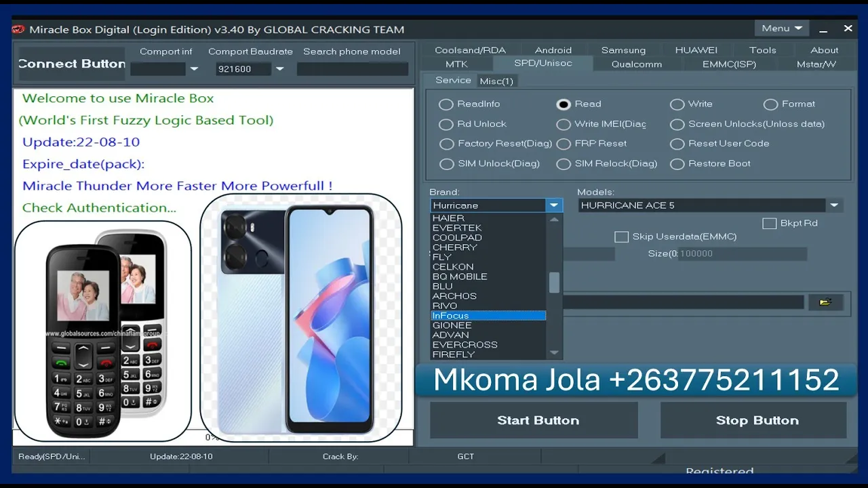Select FRP Reset radio button
The width and height of the screenshot is (868, 488).
(564, 144)
